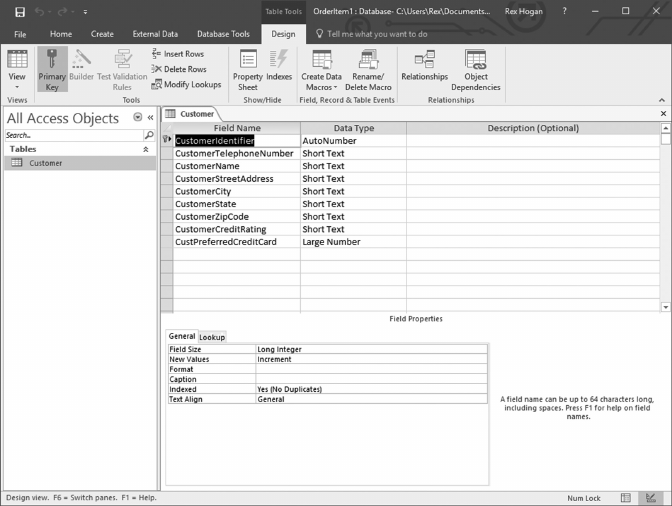Switch to the Home ribbon tab
The height and width of the screenshot is (506, 672).
pyautogui.click(x=61, y=34)
